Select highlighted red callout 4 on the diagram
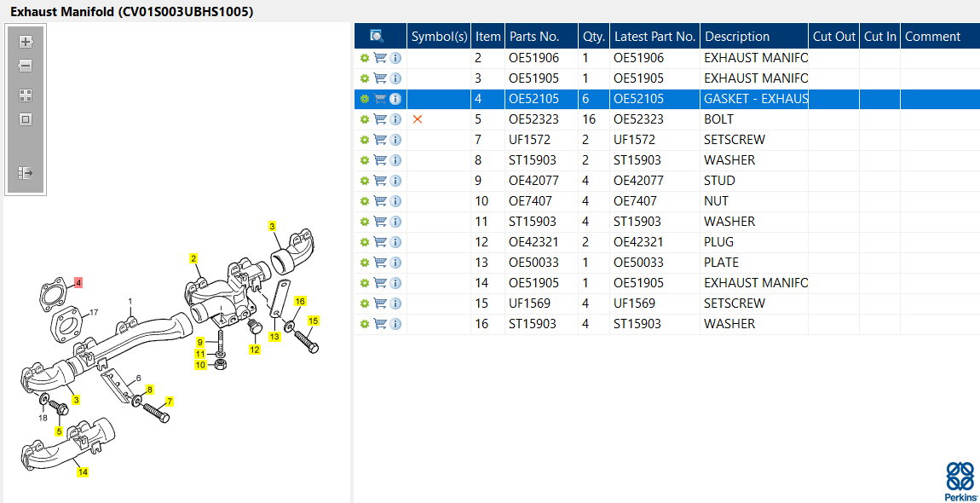The image size is (980, 503). pyautogui.click(x=78, y=283)
